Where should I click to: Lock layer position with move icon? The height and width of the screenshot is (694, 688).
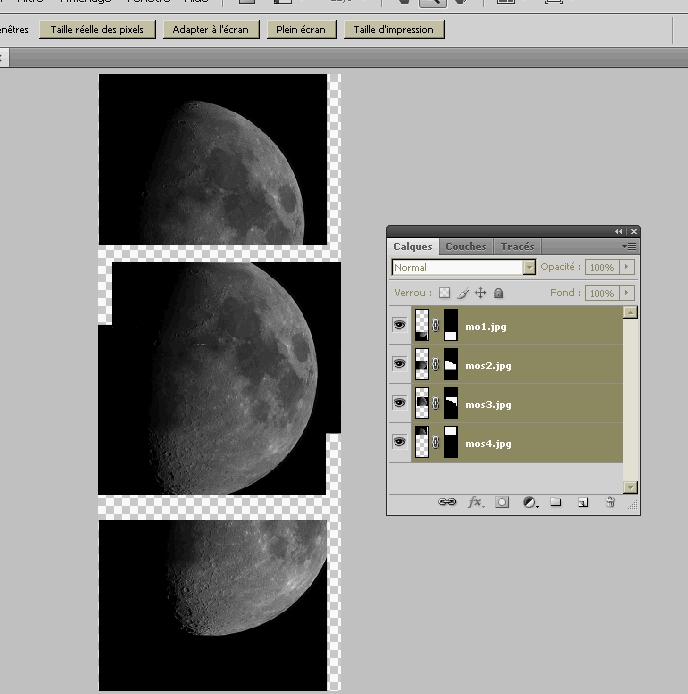(x=480, y=293)
